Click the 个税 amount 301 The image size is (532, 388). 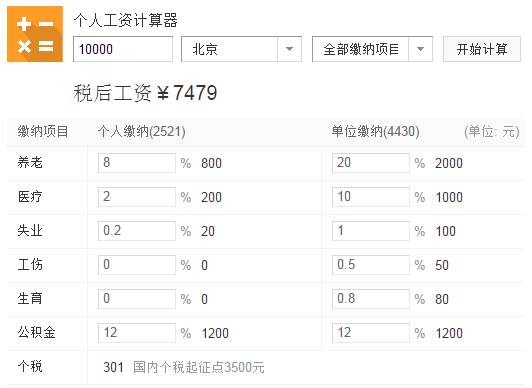tap(113, 367)
